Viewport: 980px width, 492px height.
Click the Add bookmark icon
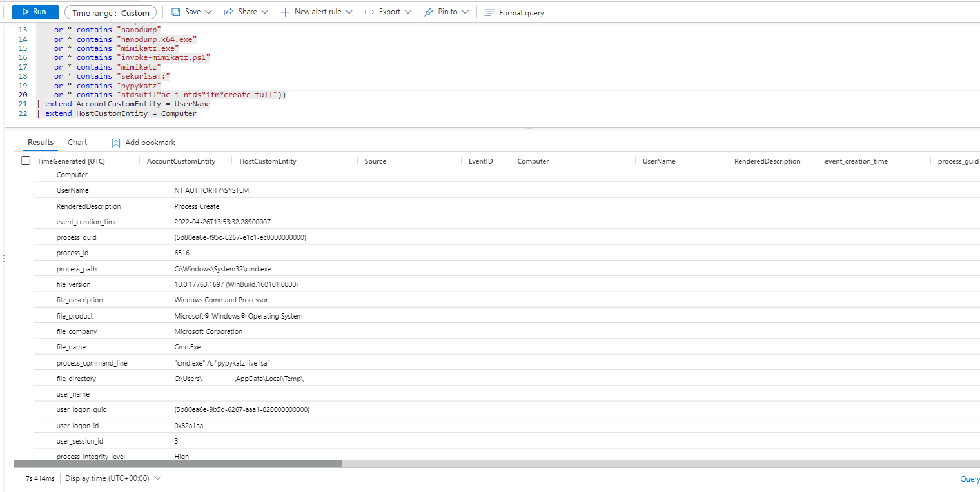tap(116, 143)
